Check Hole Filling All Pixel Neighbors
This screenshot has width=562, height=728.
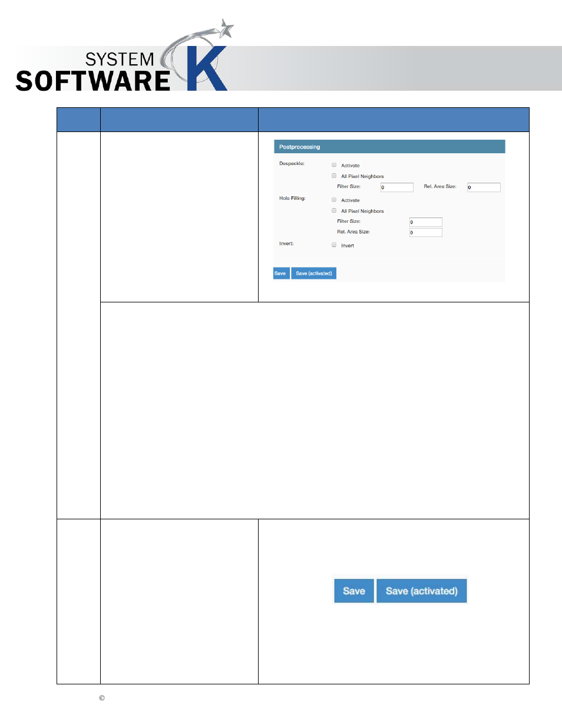(334, 210)
